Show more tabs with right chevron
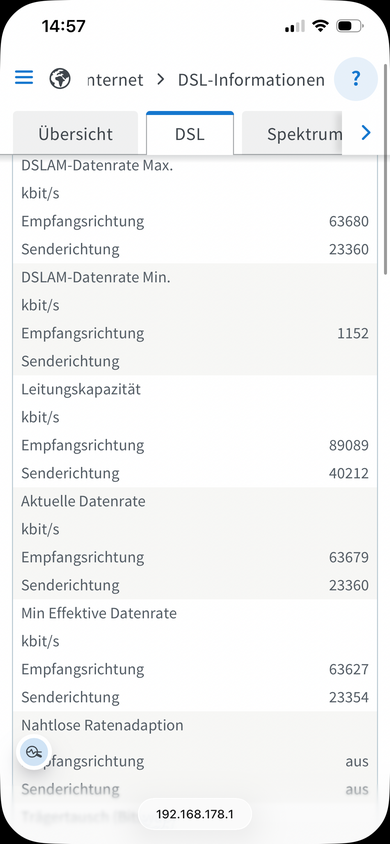 [366, 133]
